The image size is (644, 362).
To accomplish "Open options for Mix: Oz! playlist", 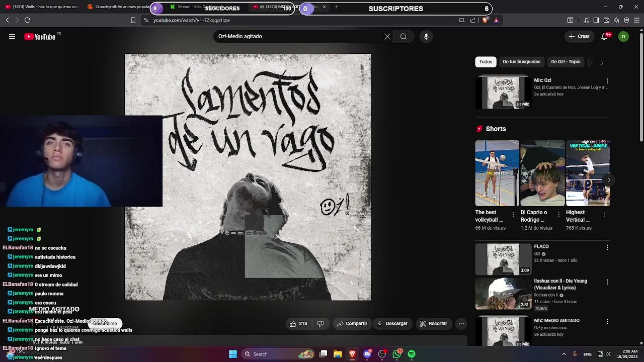I will click(x=607, y=81).
